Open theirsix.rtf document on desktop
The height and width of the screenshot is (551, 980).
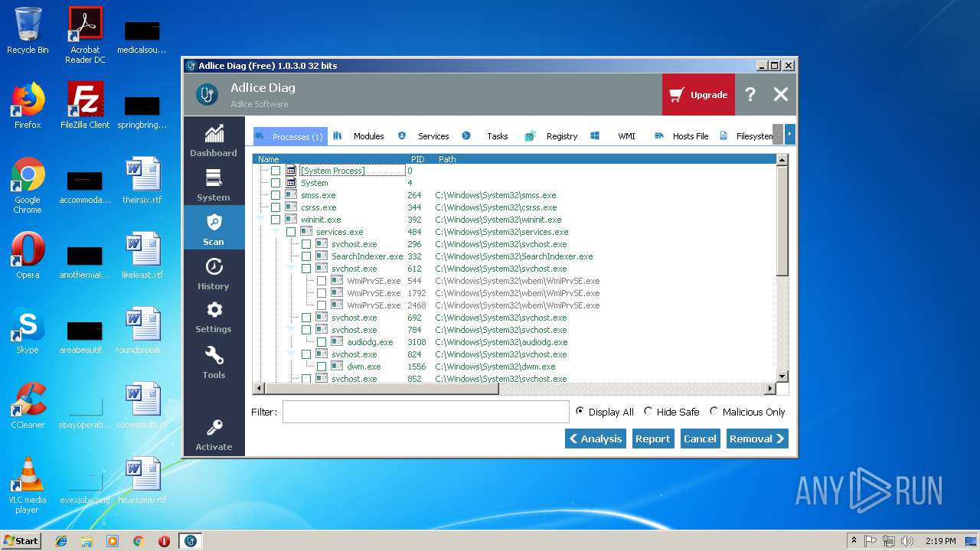point(142,181)
